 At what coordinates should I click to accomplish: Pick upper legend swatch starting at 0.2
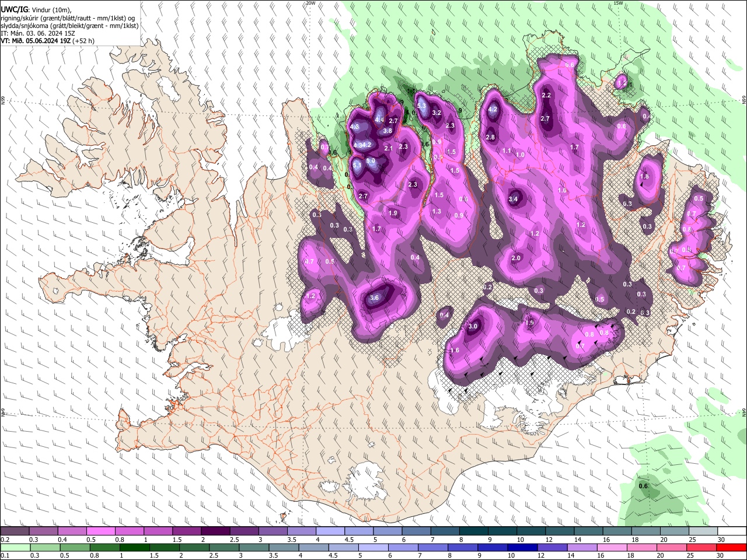[15, 531]
